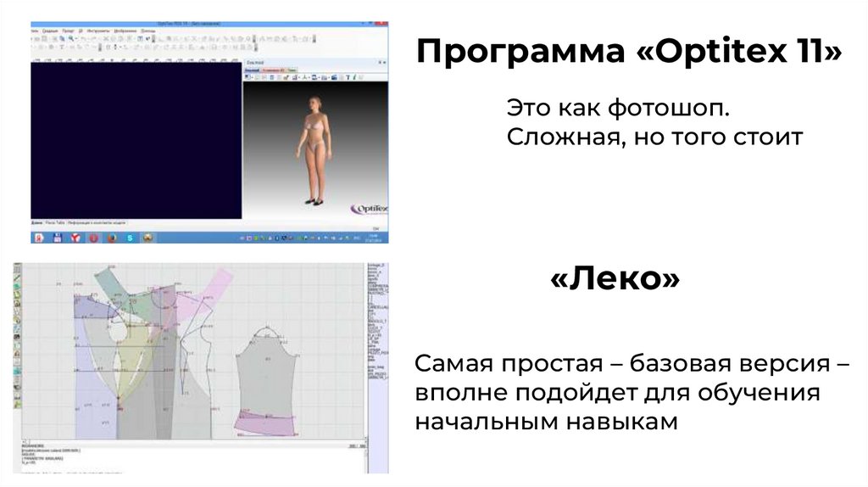The width and height of the screenshot is (868, 487).
Task: Click the heading «Программа «Optitex 11»»
Action: tap(629, 51)
